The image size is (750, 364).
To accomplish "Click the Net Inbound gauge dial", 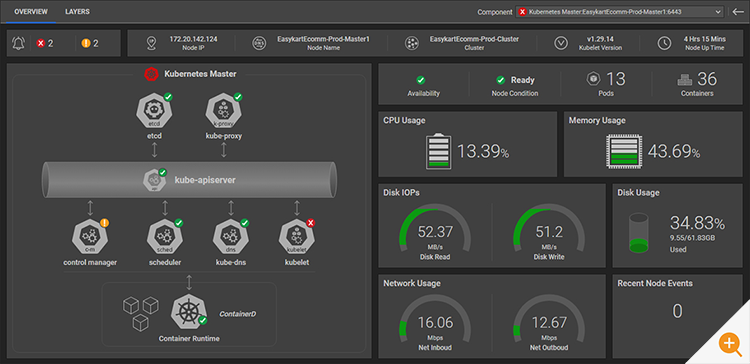I will click(x=435, y=318).
